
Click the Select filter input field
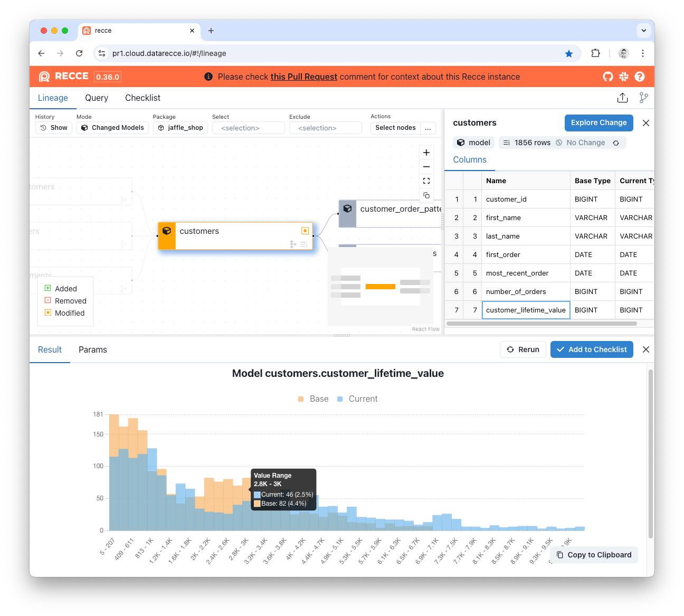(248, 128)
